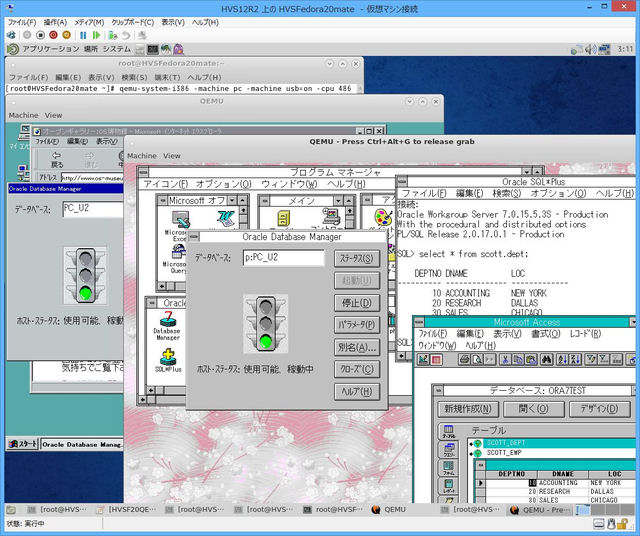Open the ウィンドウ(W) menu in Program Manager
The height and width of the screenshot is (536, 640).
[289, 184]
